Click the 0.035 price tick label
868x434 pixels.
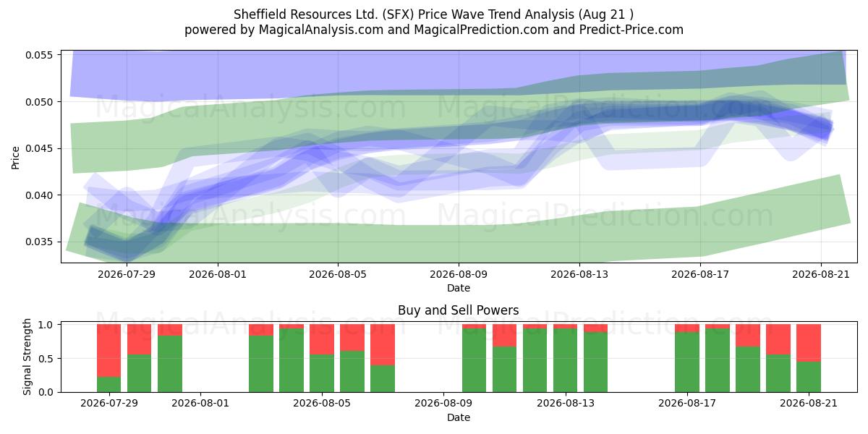(x=41, y=242)
